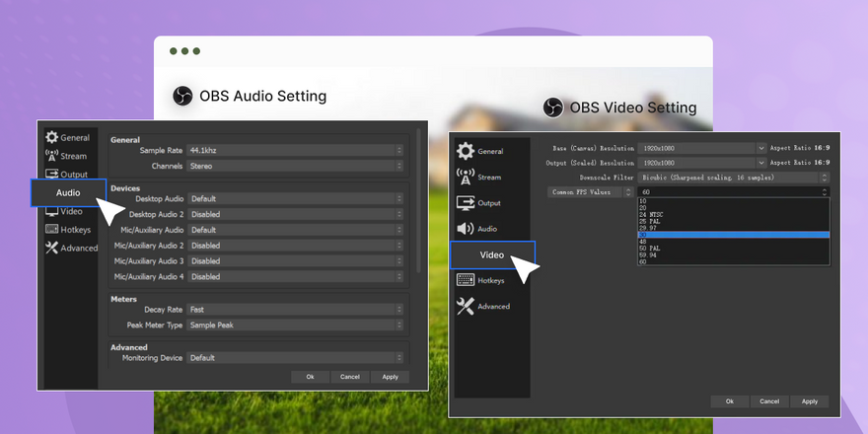The height and width of the screenshot is (434, 868).
Task: Choose 10 in FPS list
Action: point(734,201)
